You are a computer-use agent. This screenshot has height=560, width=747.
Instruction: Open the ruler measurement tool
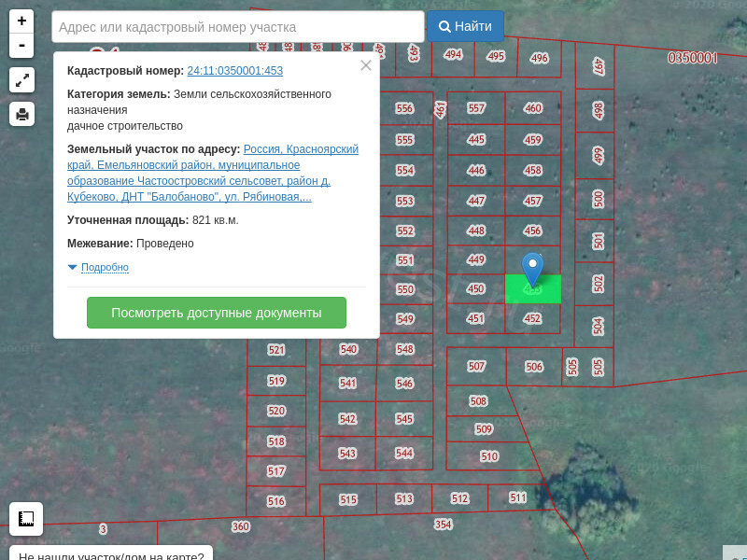26,518
